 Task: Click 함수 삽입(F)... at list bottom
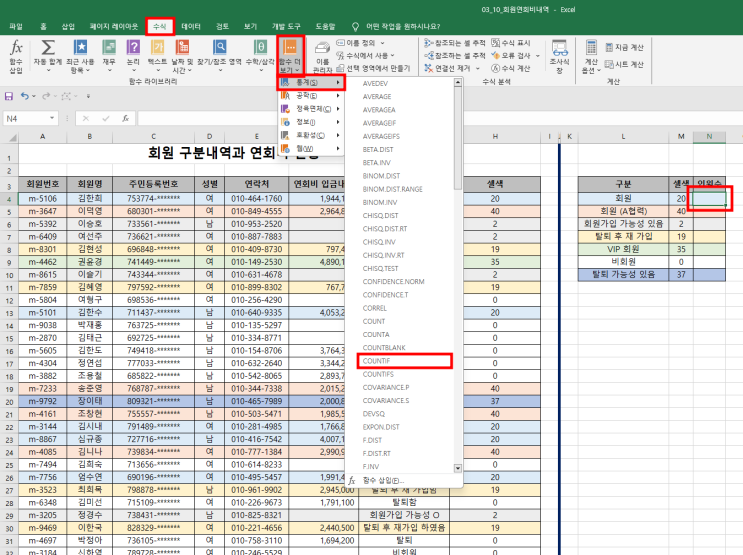383,481
